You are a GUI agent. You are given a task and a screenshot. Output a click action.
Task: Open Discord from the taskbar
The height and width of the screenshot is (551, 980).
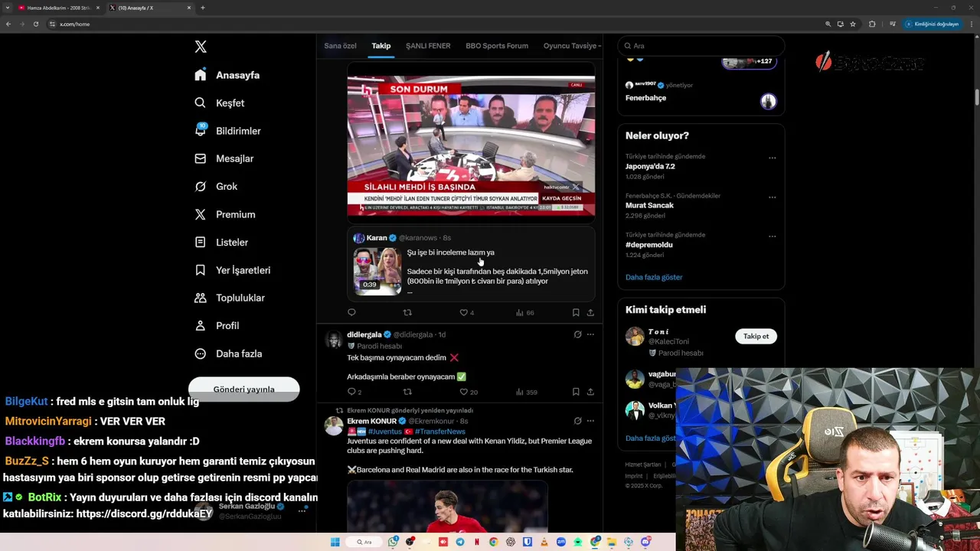(x=645, y=542)
